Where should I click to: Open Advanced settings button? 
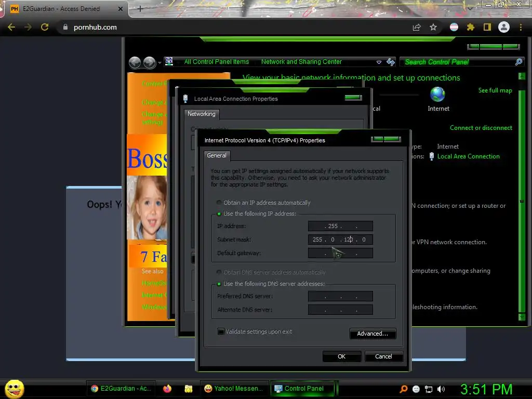(373, 334)
